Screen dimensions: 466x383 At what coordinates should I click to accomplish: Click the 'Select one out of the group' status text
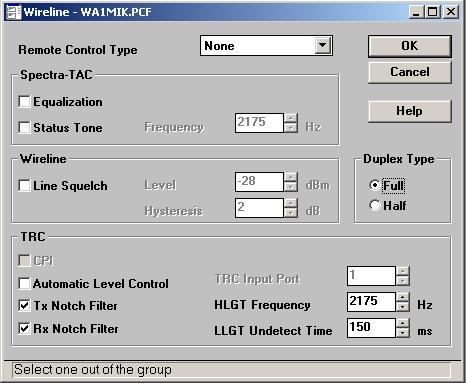click(x=93, y=370)
